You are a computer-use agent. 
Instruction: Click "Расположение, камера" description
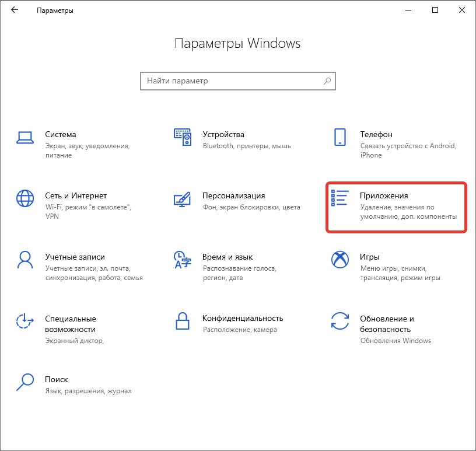[240, 330]
